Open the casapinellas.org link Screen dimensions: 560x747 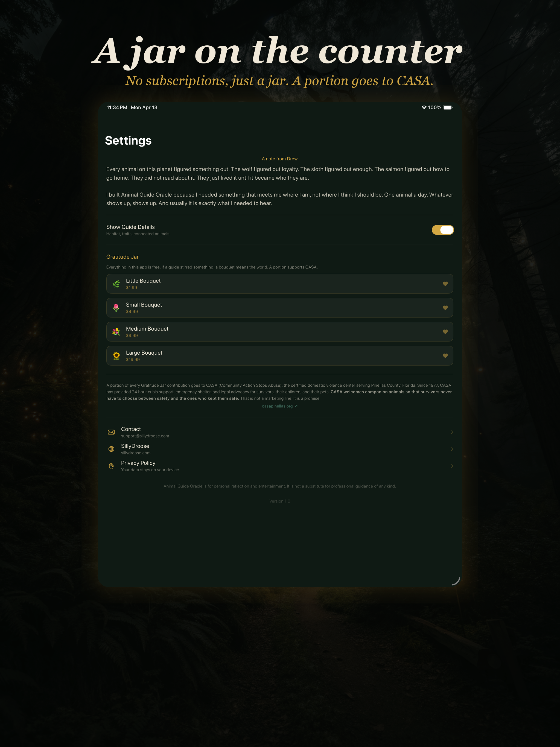click(x=280, y=406)
